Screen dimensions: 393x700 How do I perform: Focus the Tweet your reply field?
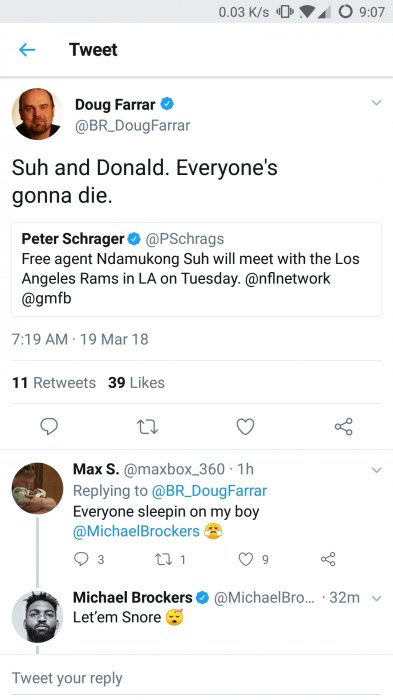196,678
